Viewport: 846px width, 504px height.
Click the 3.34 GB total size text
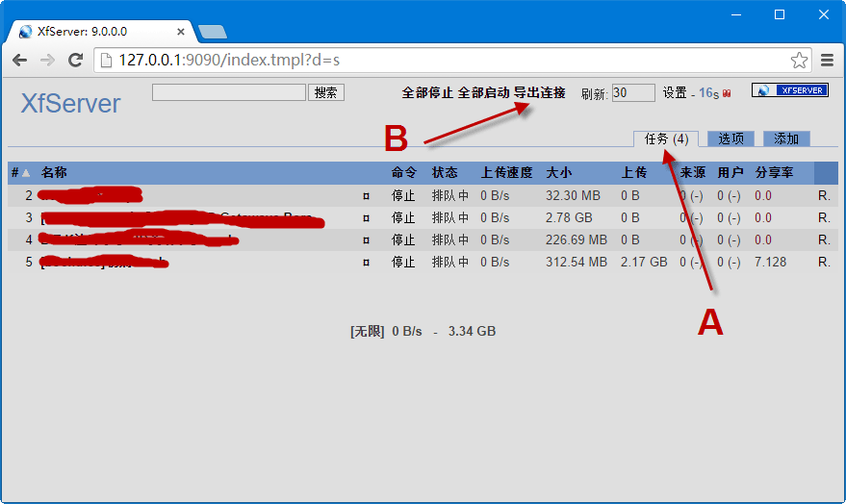coord(473,332)
